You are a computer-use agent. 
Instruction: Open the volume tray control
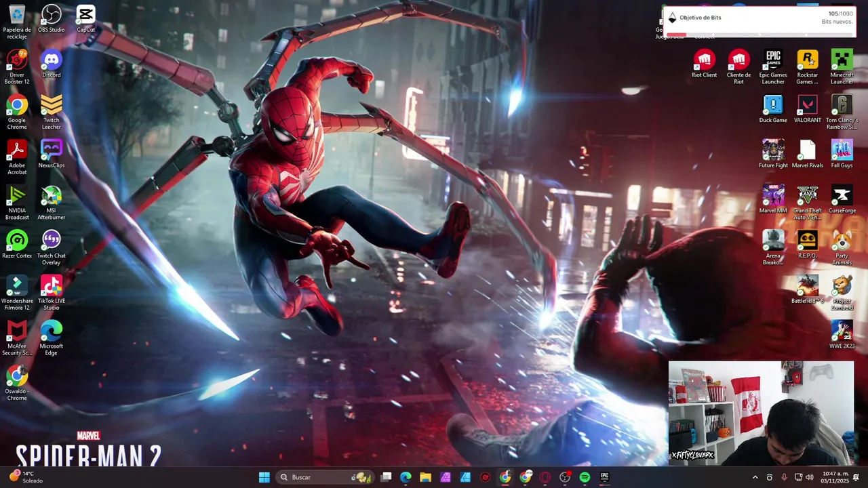[x=809, y=477]
